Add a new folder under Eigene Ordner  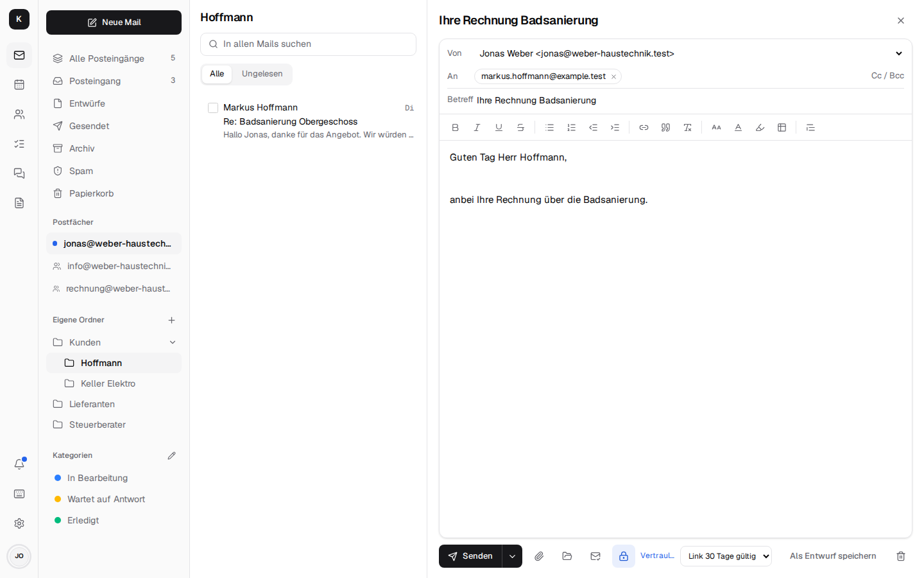(171, 320)
